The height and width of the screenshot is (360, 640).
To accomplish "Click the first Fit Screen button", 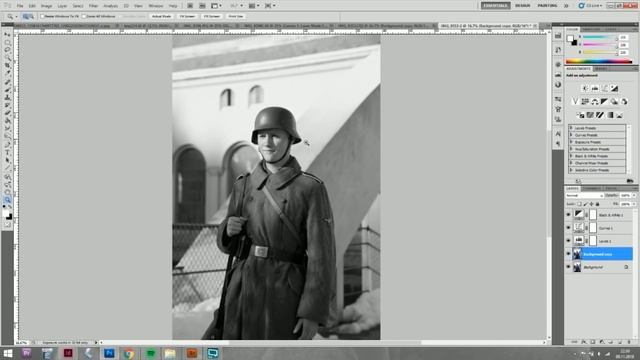I will (187, 16).
